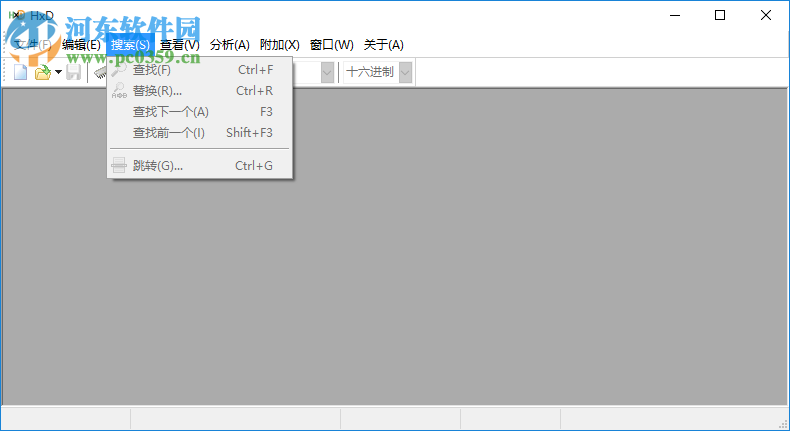Screen dimensions: 790x431
Task: Minimize the HxD window
Action: pos(675,15)
